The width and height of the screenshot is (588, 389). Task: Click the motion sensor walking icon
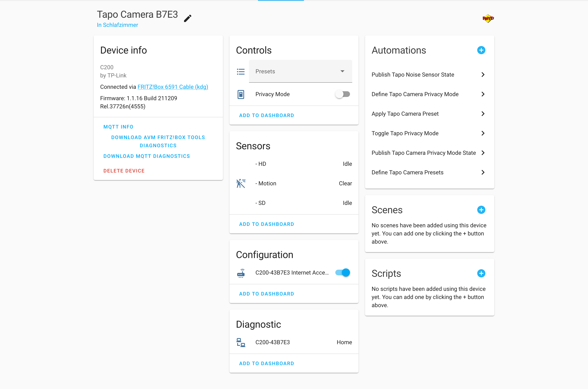[x=241, y=183]
